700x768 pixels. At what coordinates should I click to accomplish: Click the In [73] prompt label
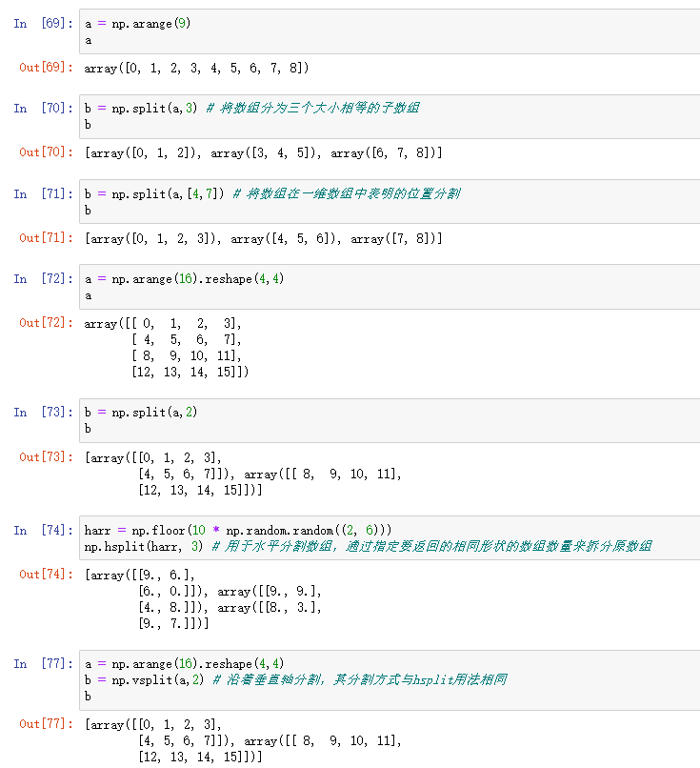point(43,413)
